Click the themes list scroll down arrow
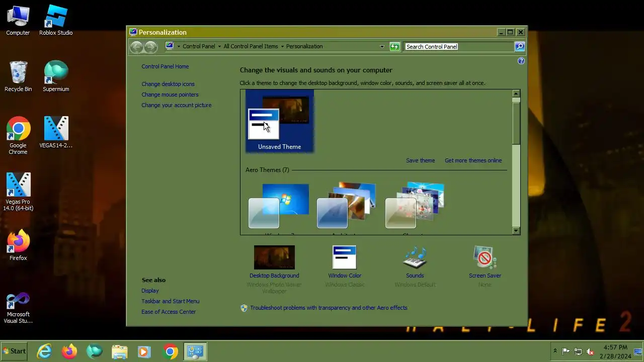The image size is (644, 362). (x=516, y=231)
